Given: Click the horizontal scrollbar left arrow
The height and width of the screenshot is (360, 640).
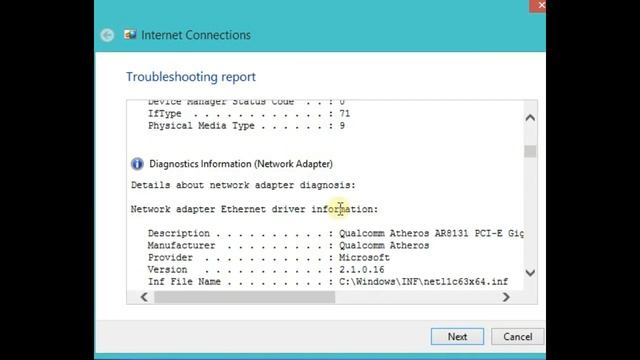Looking at the screenshot, I should tap(144, 297).
